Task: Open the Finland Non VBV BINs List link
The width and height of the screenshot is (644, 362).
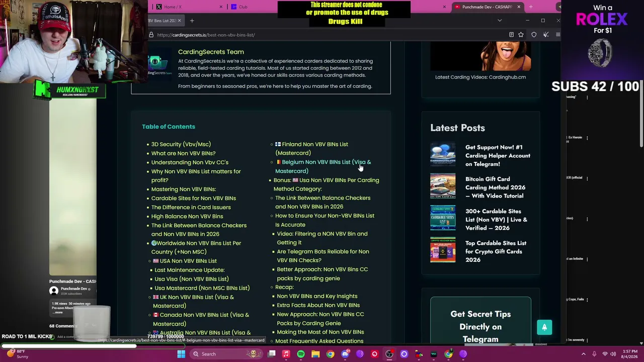Action: [x=311, y=148]
